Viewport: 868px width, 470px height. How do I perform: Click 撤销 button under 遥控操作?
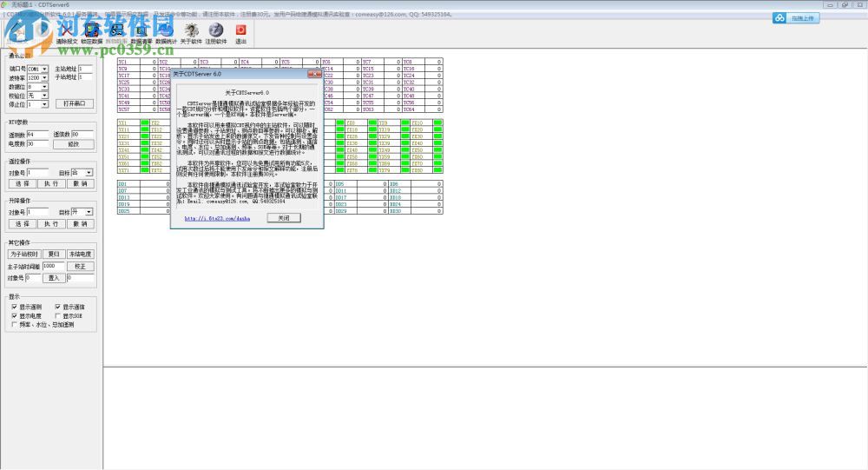click(80, 183)
